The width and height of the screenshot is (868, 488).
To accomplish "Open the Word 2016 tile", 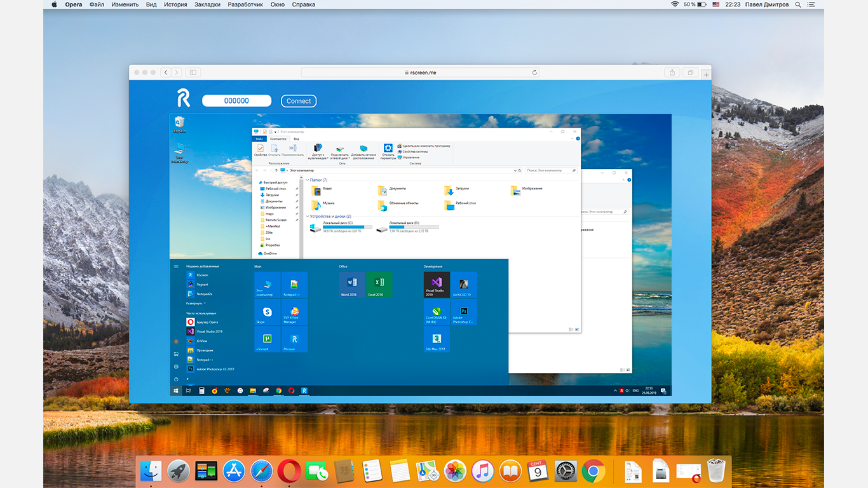I will 352,285.
